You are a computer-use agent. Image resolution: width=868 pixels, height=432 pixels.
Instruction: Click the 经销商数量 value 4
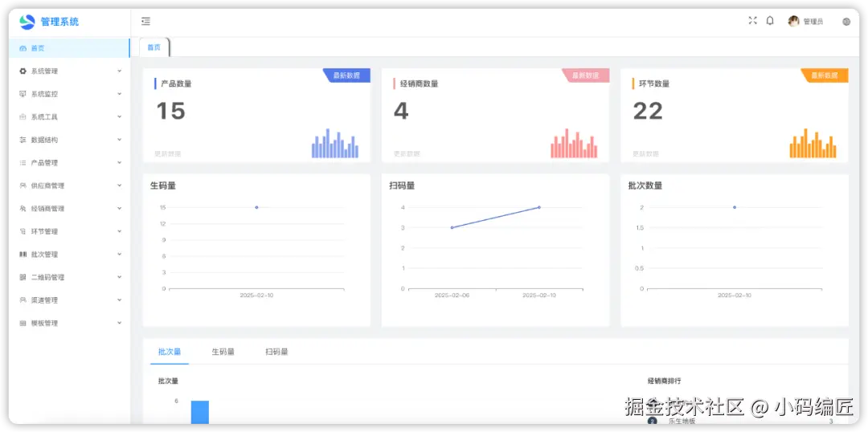point(401,111)
